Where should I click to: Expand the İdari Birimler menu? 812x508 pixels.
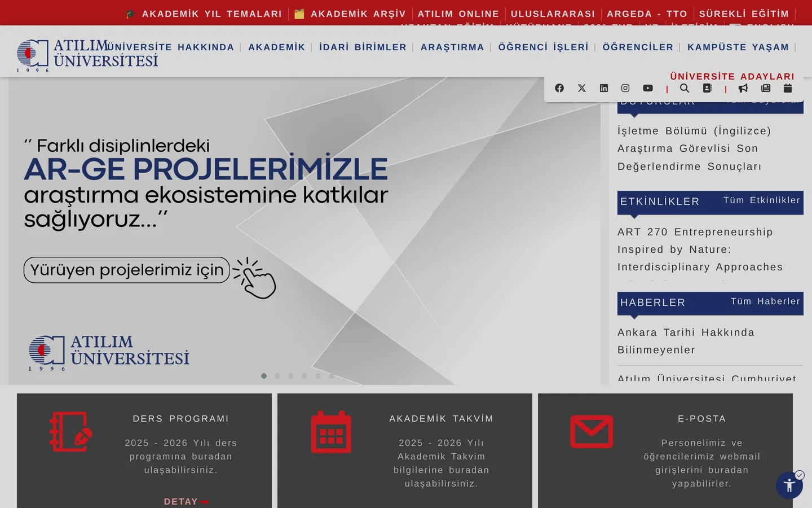(363, 47)
